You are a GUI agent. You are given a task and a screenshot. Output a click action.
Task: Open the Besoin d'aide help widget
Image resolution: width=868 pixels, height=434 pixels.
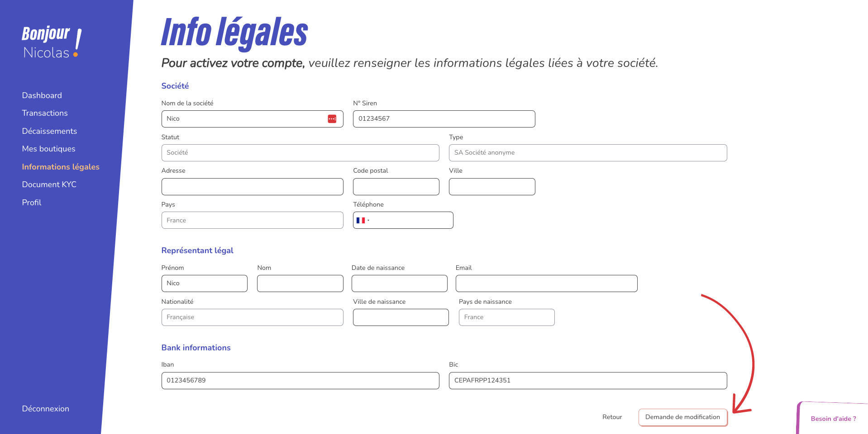(x=833, y=419)
